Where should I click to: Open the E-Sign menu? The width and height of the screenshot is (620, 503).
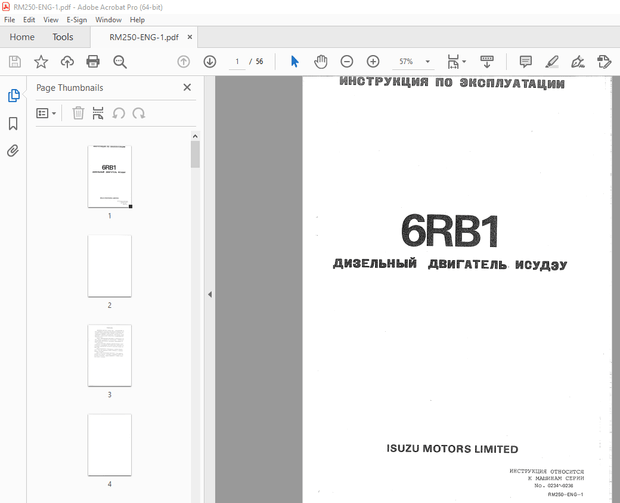[x=77, y=20]
